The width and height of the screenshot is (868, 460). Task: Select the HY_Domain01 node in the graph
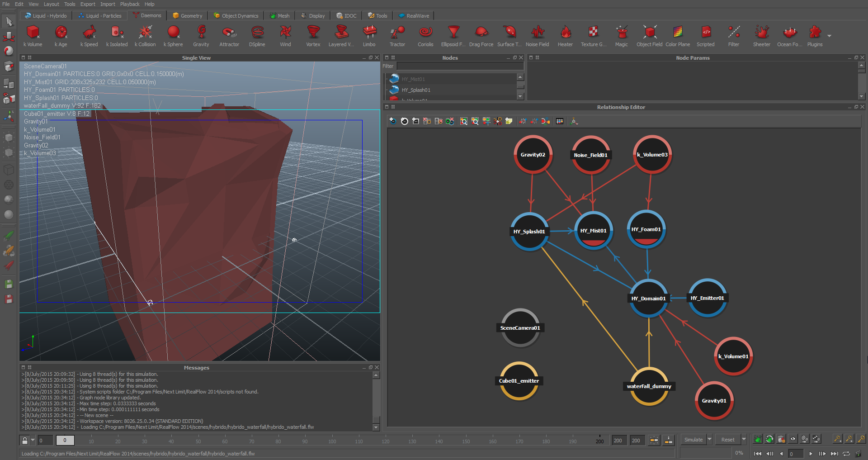648,298
